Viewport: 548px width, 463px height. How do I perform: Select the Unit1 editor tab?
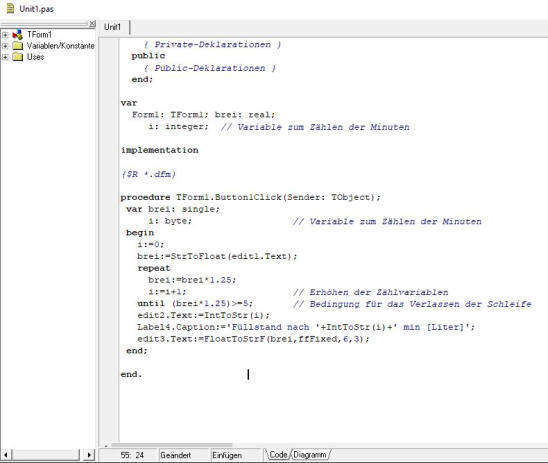pos(113,27)
